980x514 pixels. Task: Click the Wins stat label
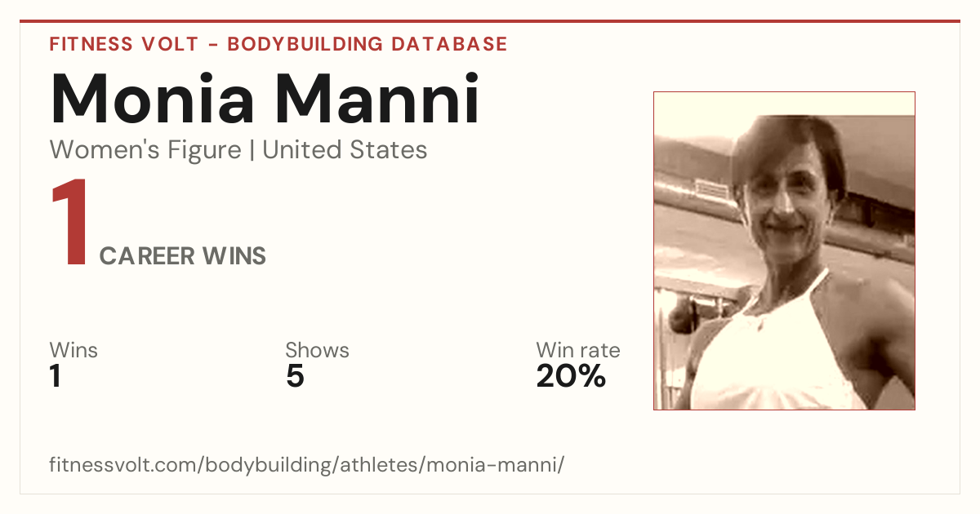click(x=73, y=351)
